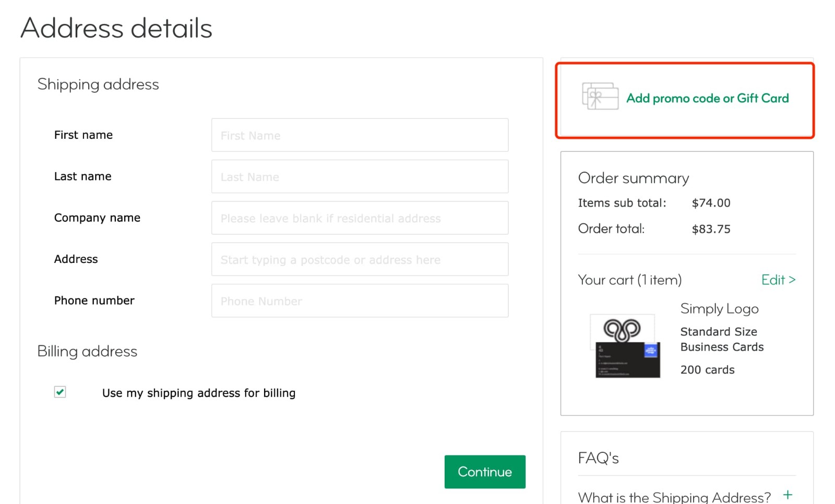Viewport: 835px width, 504px height.
Task: Click the Shipping address section heading
Action: pos(98,84)
